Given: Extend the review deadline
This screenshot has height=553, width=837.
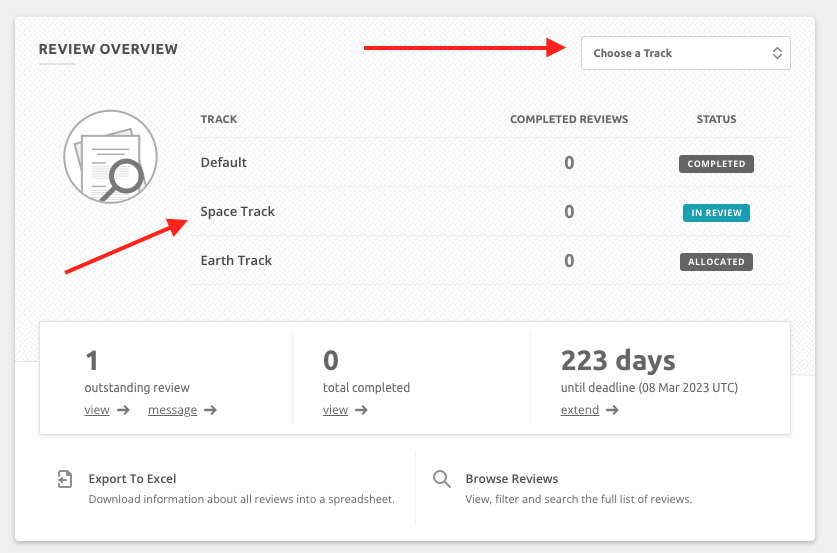Looking at the screenshot, I should (x=580, y=410).
